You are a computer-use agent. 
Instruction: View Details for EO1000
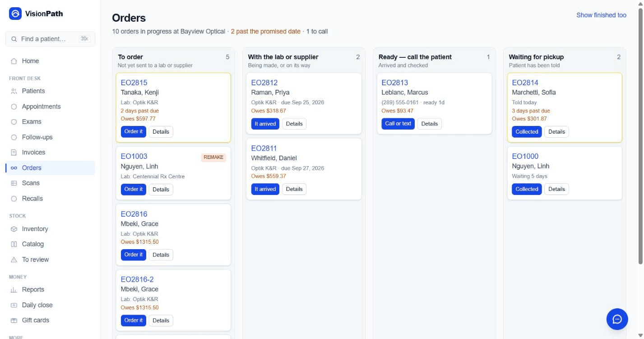click(556, 189)
